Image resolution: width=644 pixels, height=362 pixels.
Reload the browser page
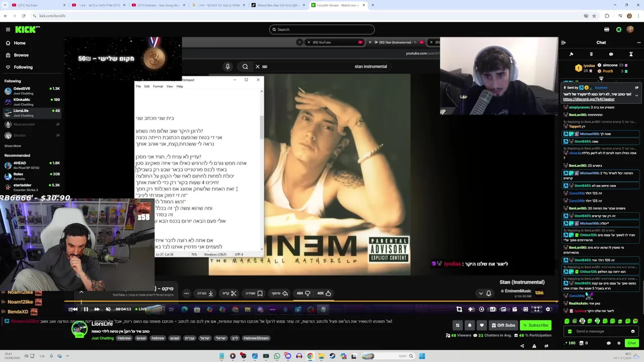(x=23, y=16)
